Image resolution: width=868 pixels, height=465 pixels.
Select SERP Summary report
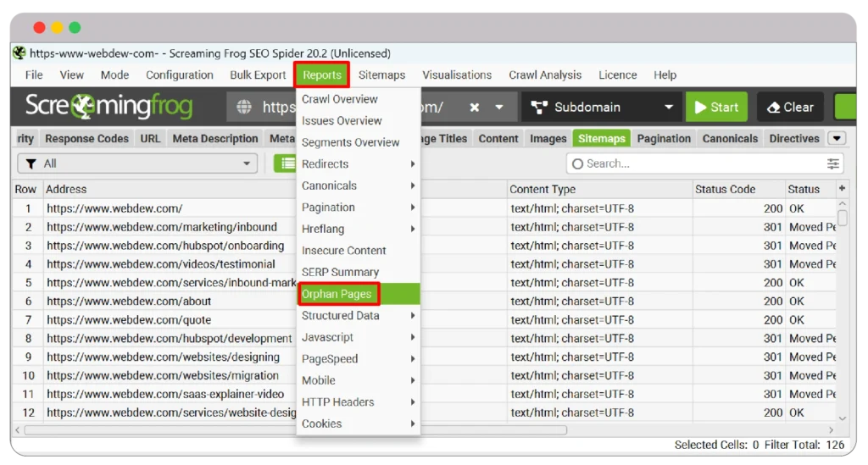(x=359, y=272)
